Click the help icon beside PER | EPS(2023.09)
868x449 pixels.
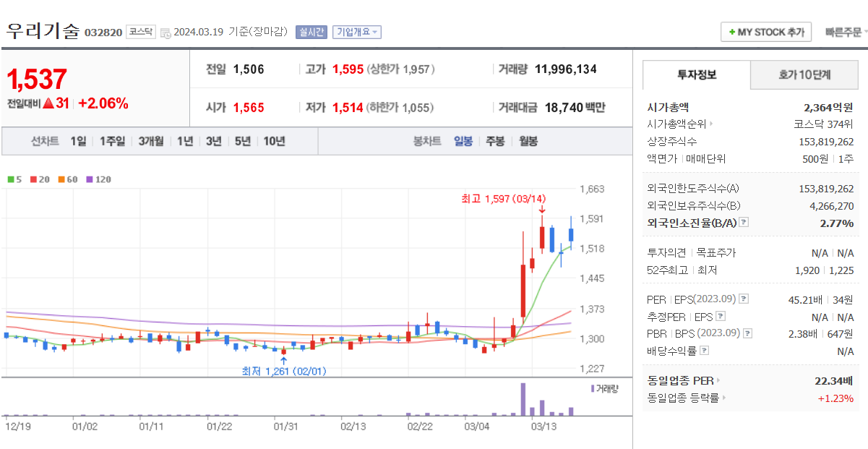tap(744, 299)
